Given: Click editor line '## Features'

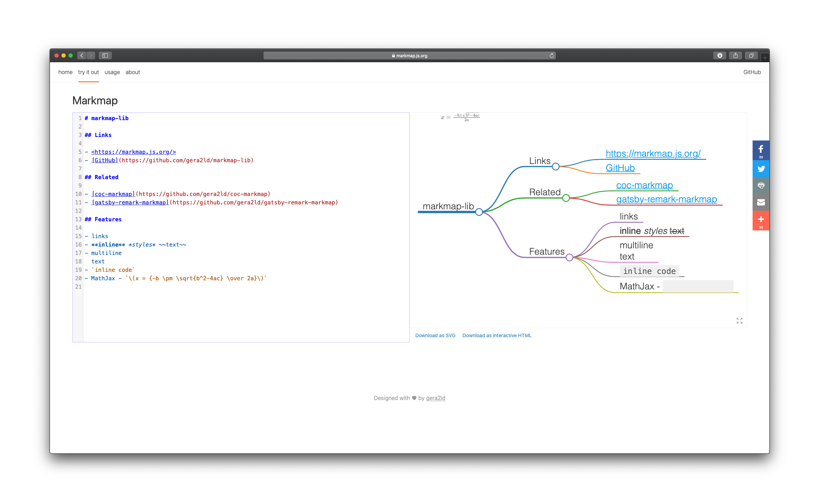Looking at the screenshot, I should [x=103, y=219].
